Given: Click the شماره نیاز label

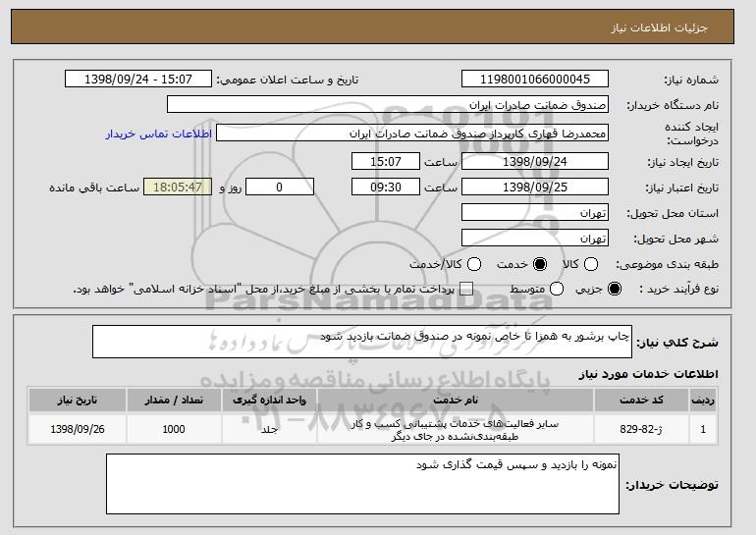Looking at the screenshot, I should [691, 80].
